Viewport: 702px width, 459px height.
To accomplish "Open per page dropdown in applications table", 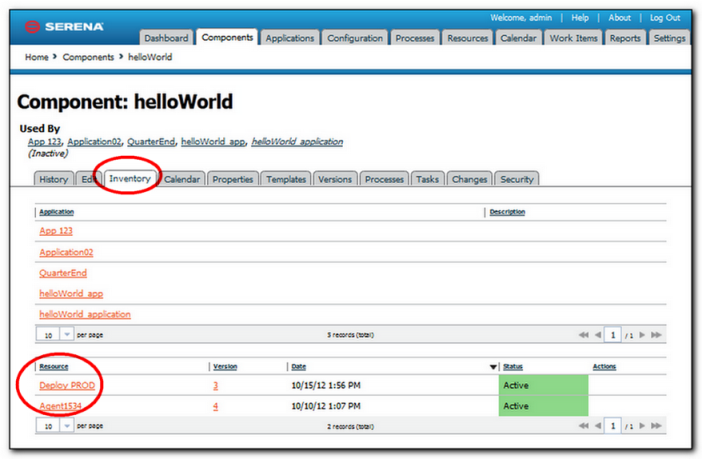I will [67, 335].
